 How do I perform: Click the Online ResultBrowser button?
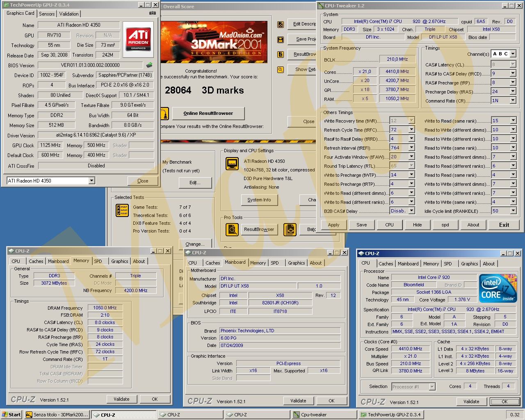coord(208,113)
